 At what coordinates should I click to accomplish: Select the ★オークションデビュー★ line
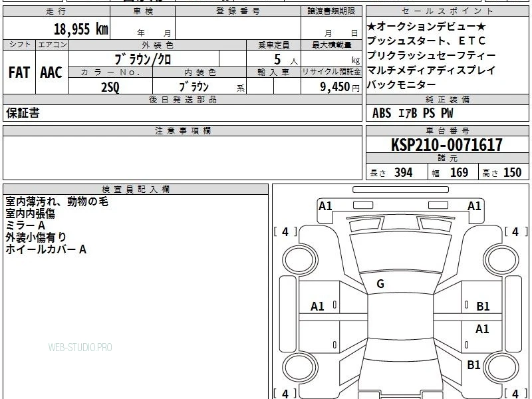tap(426, 26)
